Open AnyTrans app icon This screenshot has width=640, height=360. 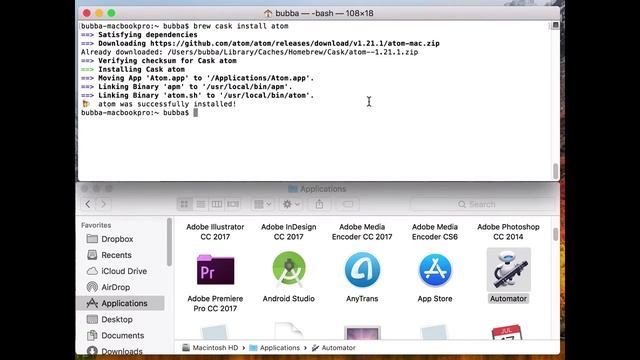tap(362, 269)
